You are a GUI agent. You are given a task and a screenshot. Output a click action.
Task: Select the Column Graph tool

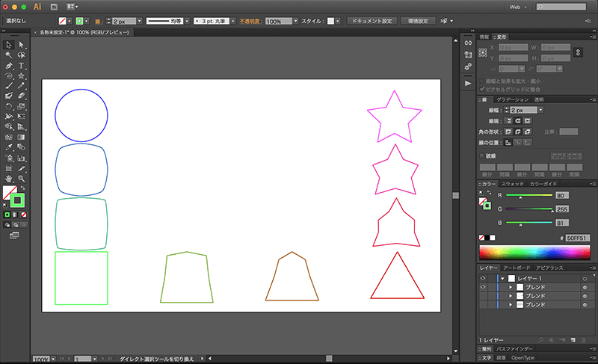22,158
